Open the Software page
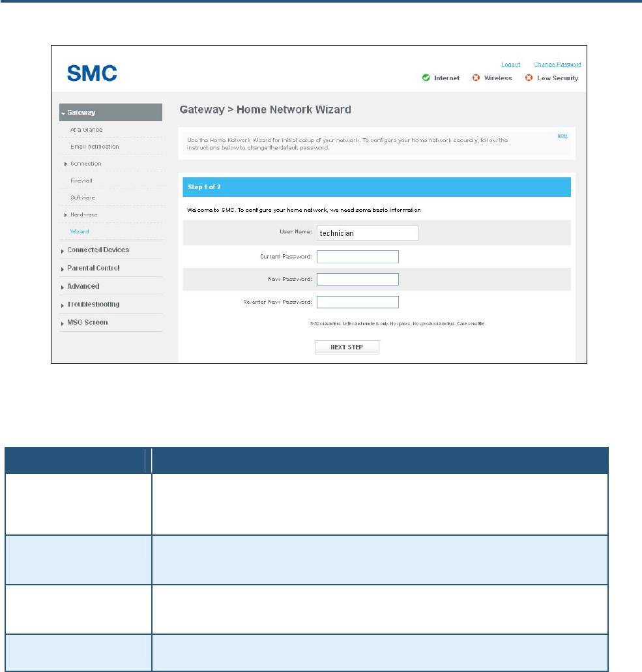642x672 pixels. click(x=83, y=197)
